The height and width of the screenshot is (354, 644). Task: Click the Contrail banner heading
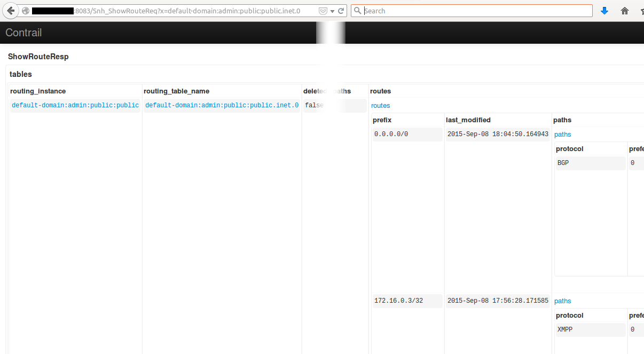click(23, 33)
